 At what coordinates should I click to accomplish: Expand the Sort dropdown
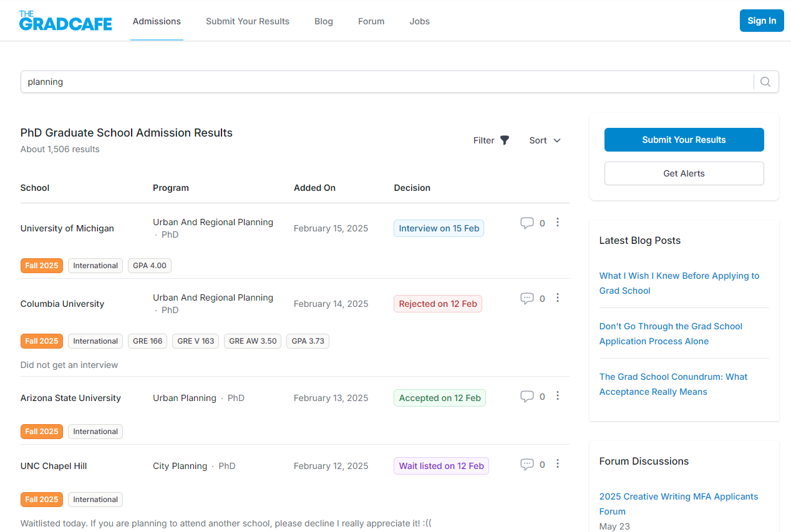pos(545,140)
